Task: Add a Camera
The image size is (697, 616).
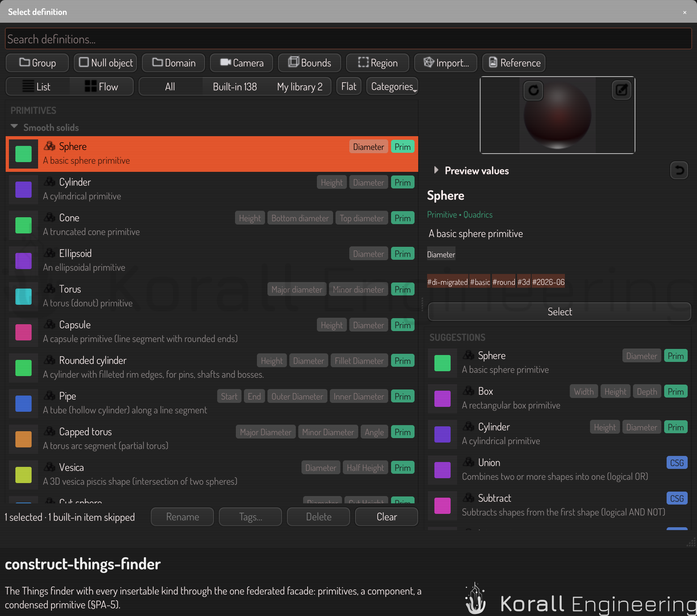Action: pos(242,63)
